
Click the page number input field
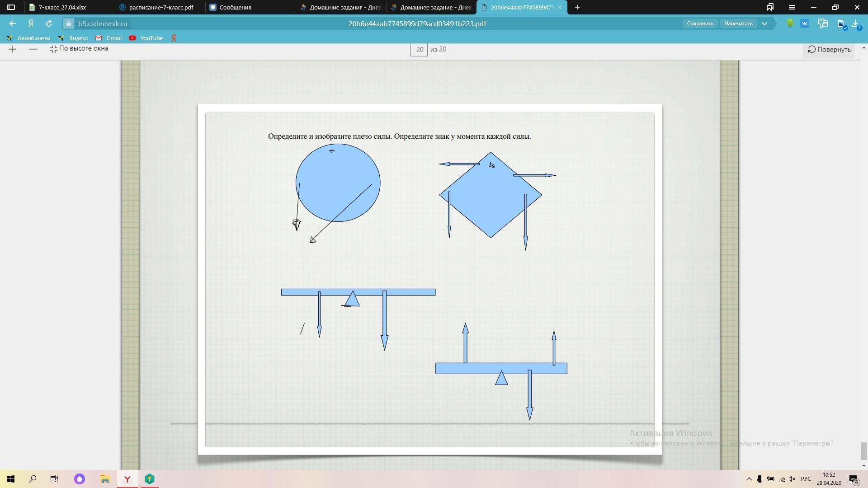point(419,50)
